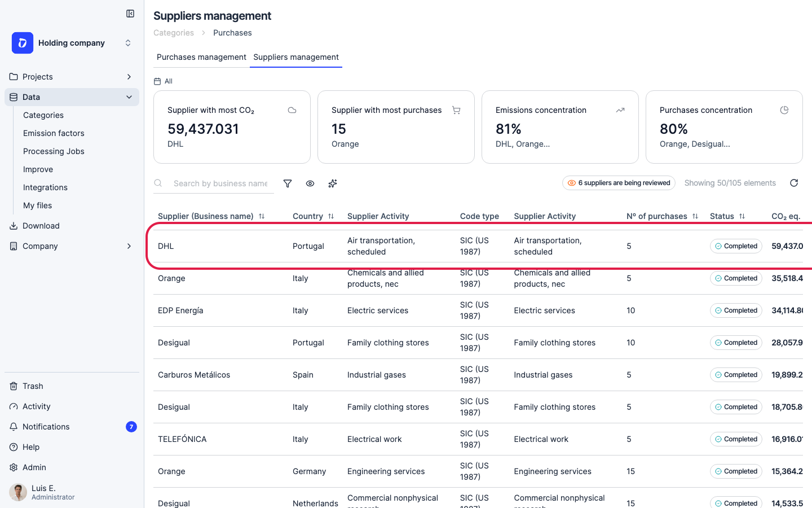Viewport: 812px width, 508px height.
Task: Click the 81% emissions concentration value
Action: pos(509,129)
